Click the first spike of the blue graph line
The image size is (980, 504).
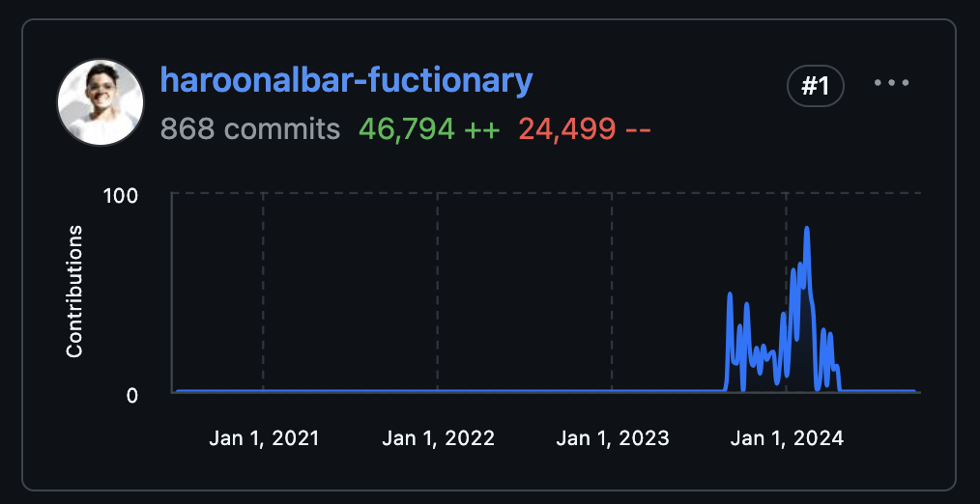pyautogui.click(x=730, y=294)
